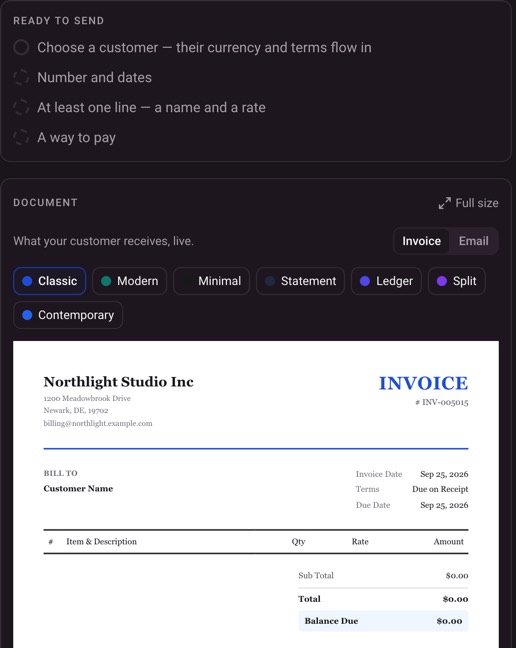Click the Balance Due highlighted row

383,621
